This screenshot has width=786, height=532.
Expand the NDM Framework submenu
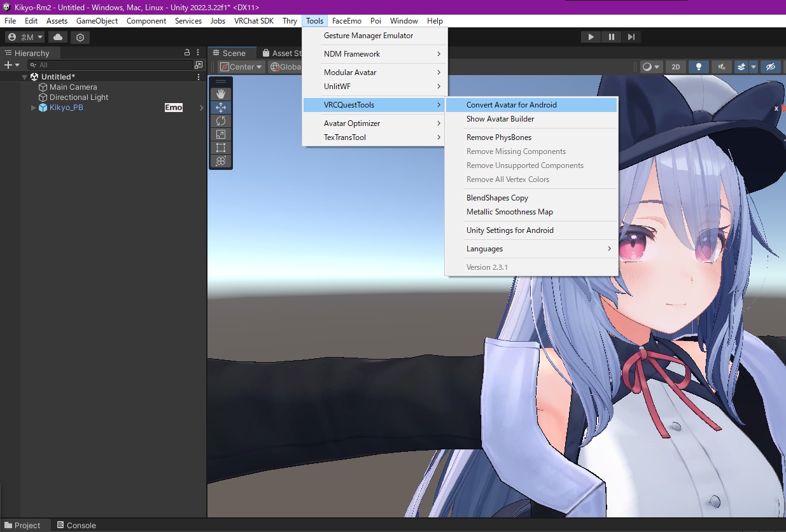tap(374, 54)
